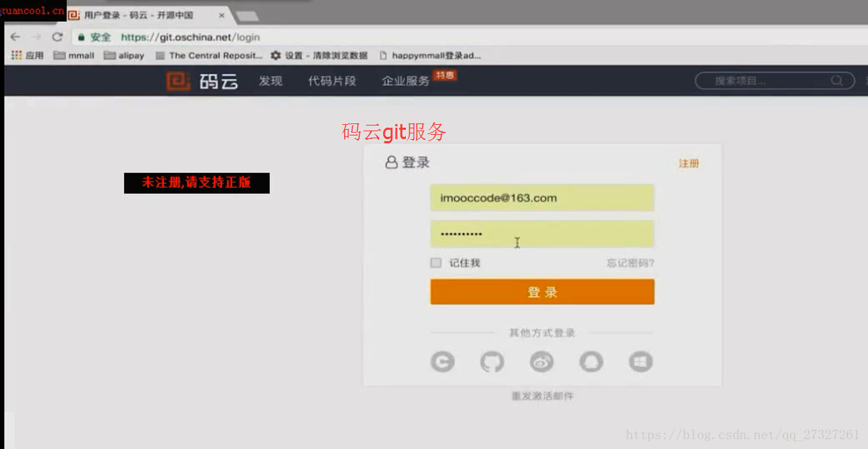Open the 设置 - 清除浏览数据 bookmark
868x449 pixels.
[x=319, y=55]
